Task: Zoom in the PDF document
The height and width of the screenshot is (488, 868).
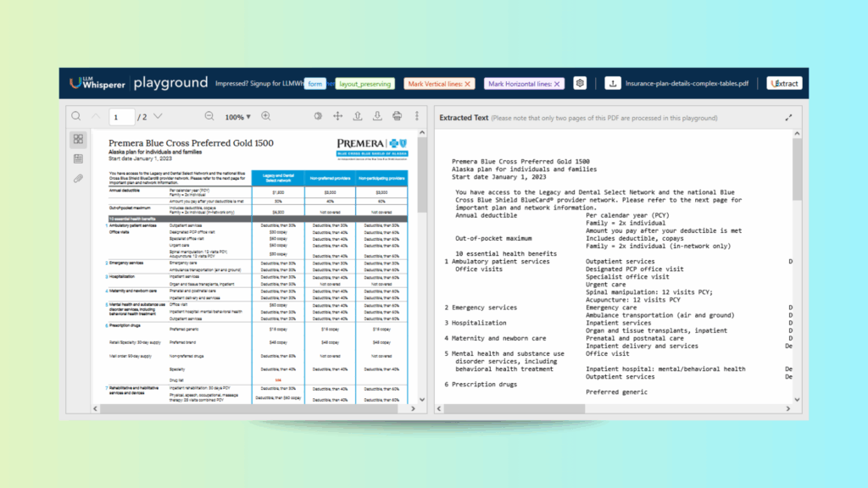Action: coord(265,116)
